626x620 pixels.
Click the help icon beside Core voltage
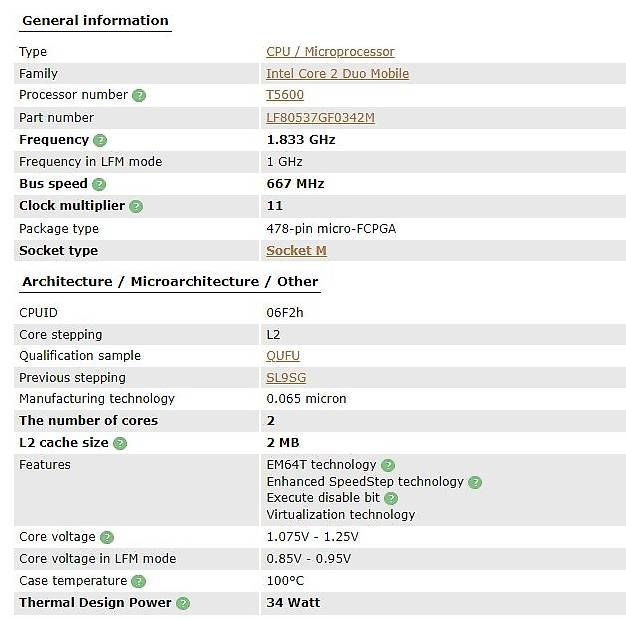(107, 537)
